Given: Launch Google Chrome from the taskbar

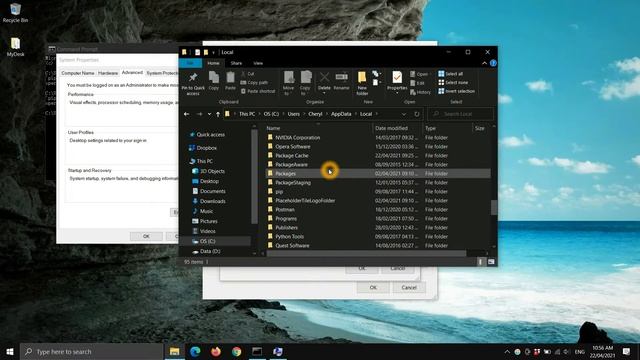Looking at the screenshot, I should [236, 351].
